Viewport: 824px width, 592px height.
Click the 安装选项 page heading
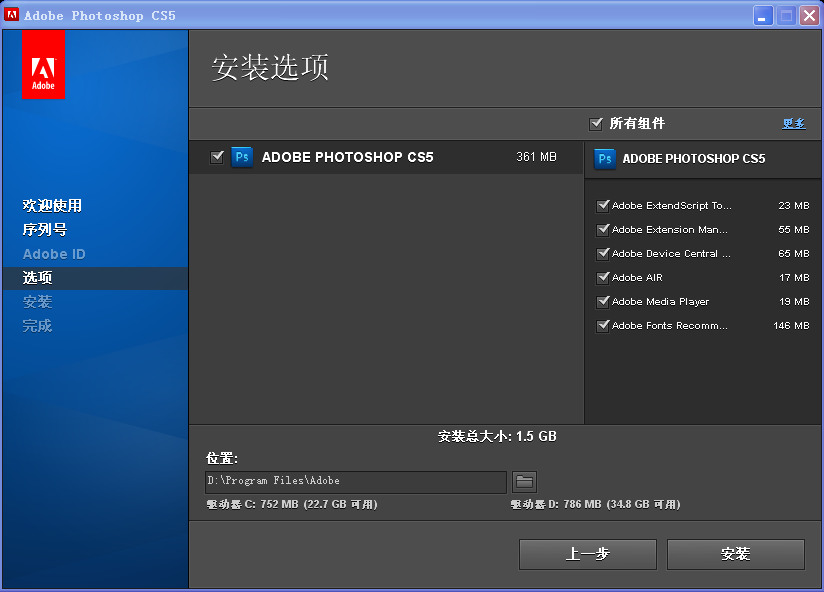pyautogui.click(x=270, y=67)
